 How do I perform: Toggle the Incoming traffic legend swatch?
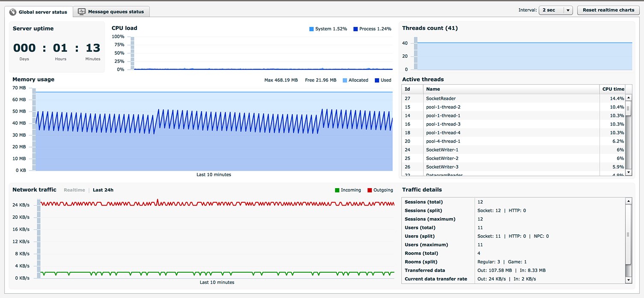tap(337, 190)
